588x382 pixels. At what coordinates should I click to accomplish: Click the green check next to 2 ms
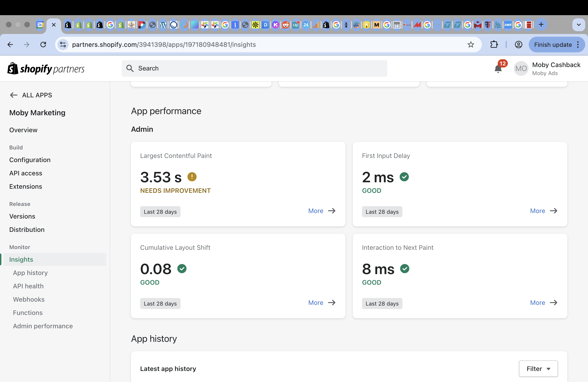click(x=404, y=177)
